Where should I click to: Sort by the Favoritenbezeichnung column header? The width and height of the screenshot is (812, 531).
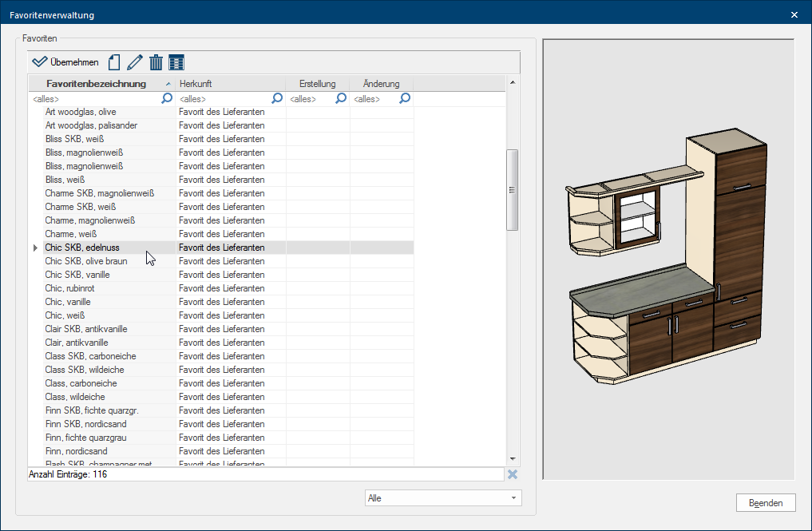tap(97, 84)
